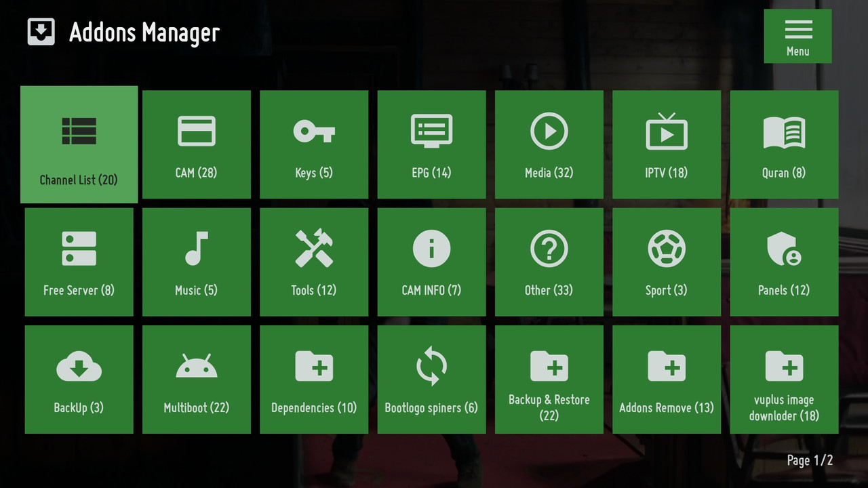Image resolution: width=868 pixels, height=488 pixels.
Task: Open the IPTV (18) television tile
Action: point(667,144)
